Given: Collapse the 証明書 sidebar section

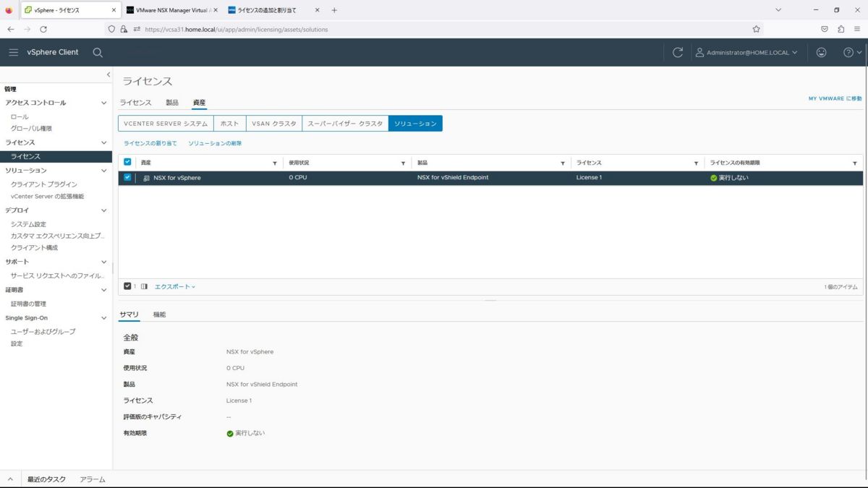Looking at the screenshot, I should tap(103, 290).
